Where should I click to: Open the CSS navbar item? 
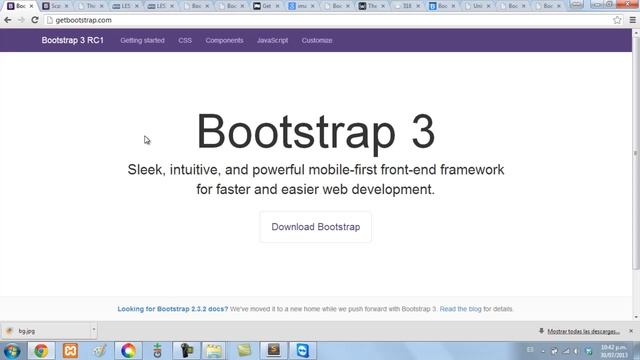click(185, 40)
